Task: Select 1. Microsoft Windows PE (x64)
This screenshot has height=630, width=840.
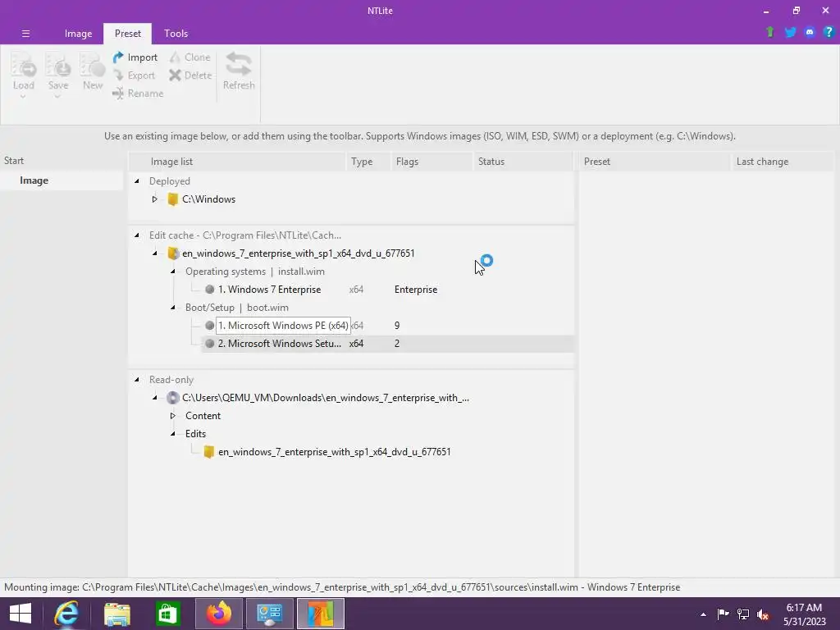Action: click(x=283, y=326)
